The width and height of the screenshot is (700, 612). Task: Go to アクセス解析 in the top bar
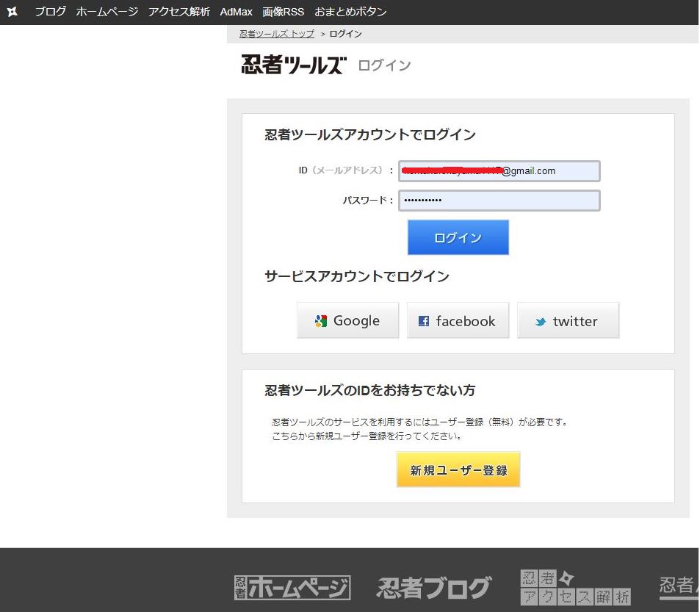coord(179,12)
